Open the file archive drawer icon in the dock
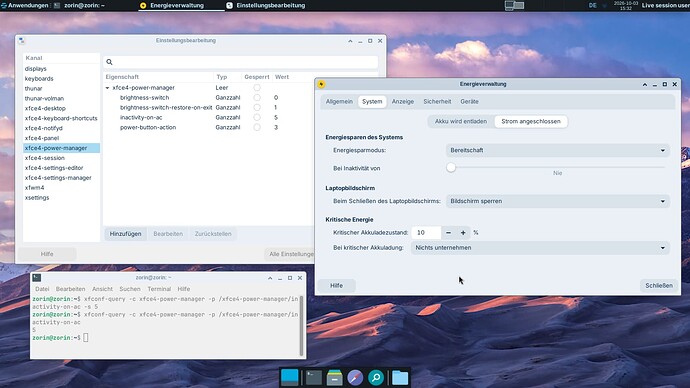 click(x=334, y=377)
